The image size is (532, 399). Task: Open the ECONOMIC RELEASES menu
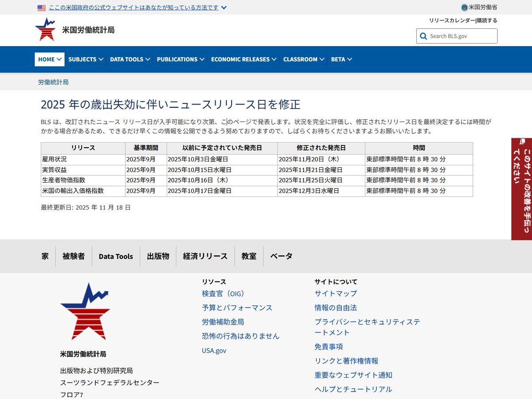click(243, 59)
